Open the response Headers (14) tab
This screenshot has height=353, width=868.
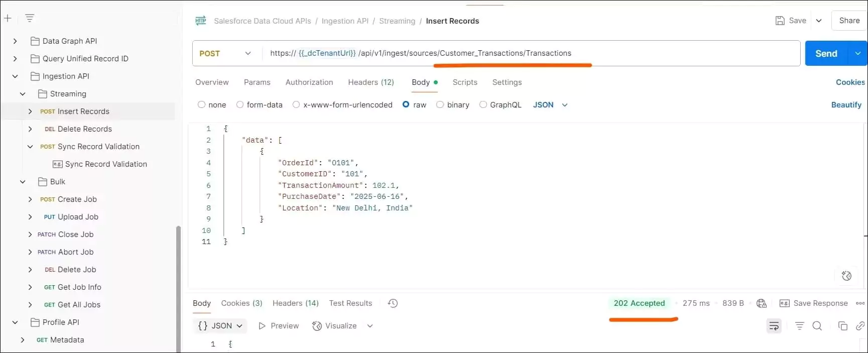click(296, 303)
